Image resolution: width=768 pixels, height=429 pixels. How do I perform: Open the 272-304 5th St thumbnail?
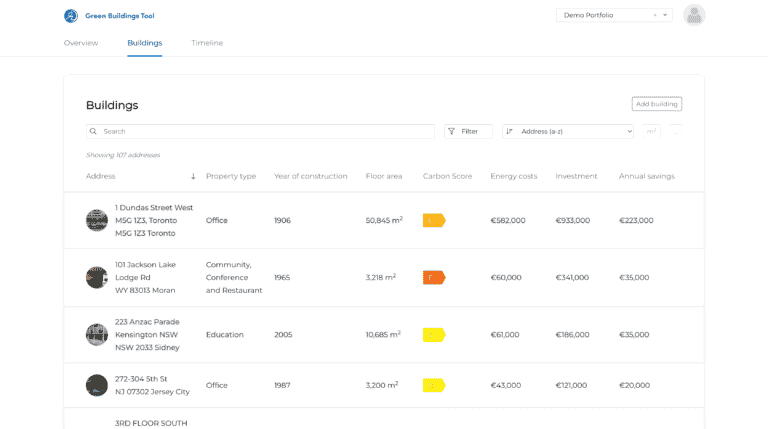[97, 385]
